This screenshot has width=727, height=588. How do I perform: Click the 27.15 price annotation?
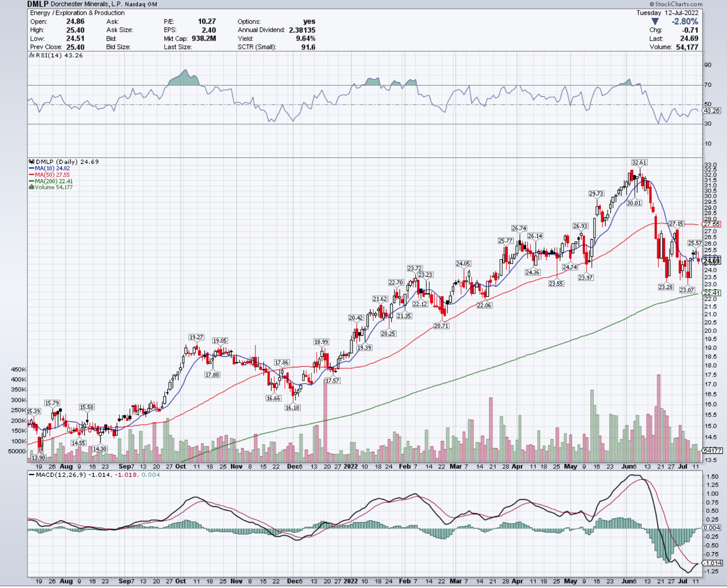click(676, 224)
